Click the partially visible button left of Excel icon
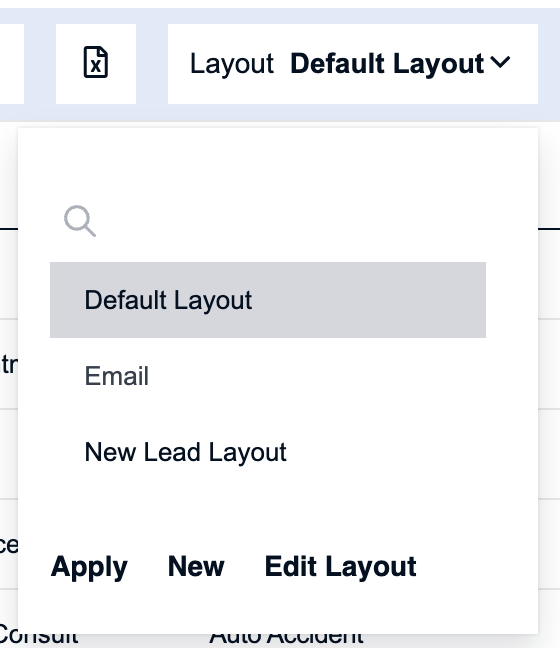This screenshot has height=648, width=560. coord(12,64)
